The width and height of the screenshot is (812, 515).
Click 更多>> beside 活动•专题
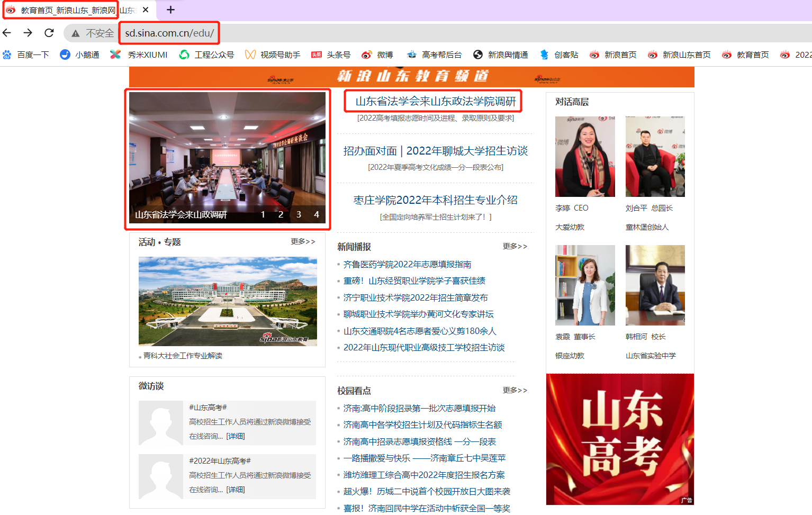(x=303, y=241)
